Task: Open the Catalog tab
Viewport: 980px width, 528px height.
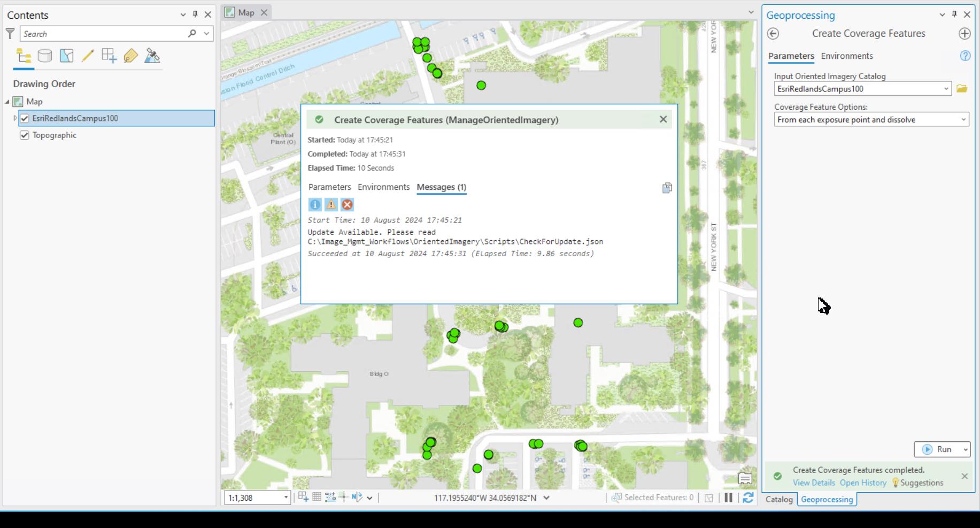Action: 779,499
